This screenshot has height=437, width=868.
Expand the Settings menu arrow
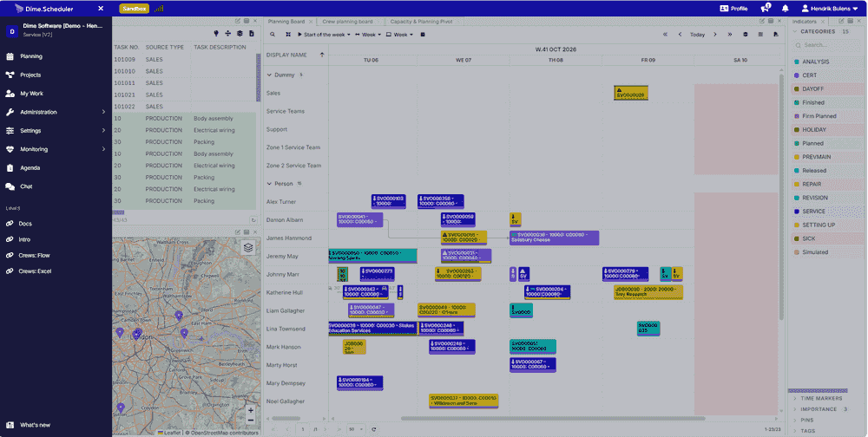(103, 131)
